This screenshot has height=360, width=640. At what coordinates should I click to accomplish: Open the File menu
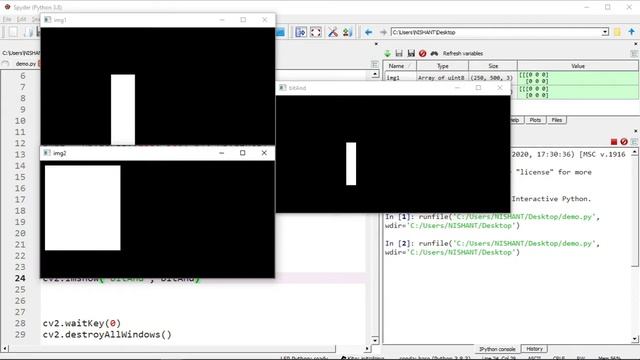pyautogui.click(x=7, y=19)
